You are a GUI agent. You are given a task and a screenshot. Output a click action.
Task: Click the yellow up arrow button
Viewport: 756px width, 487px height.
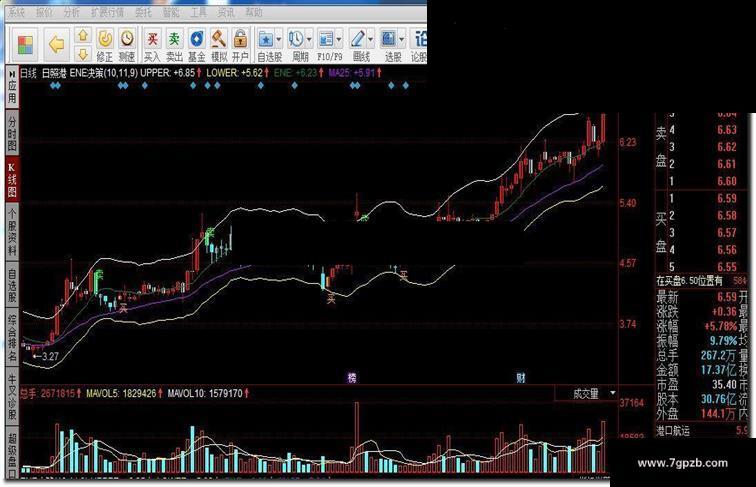coord(83,35)
